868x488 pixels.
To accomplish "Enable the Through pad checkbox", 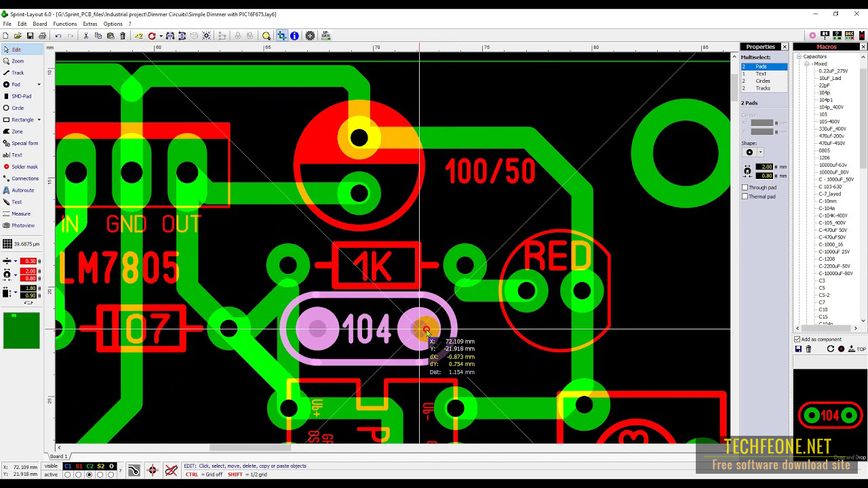I will pyautogui.click(x=745, y=188).
